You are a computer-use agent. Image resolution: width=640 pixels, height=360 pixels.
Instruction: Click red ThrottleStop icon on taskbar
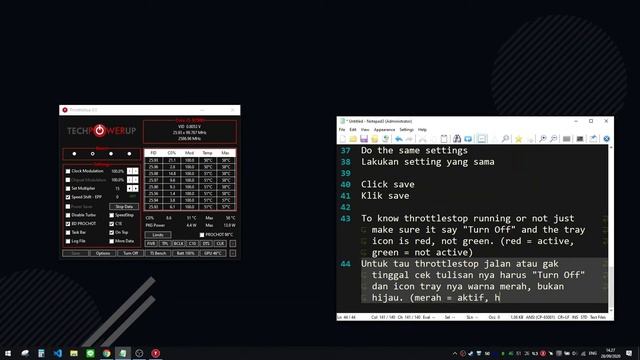point(156,353)
